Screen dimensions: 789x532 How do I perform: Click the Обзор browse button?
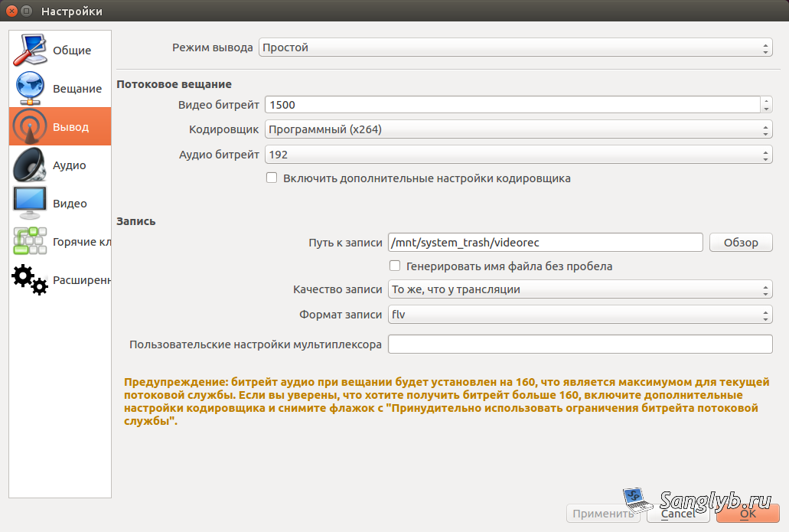tap(741, 242)
